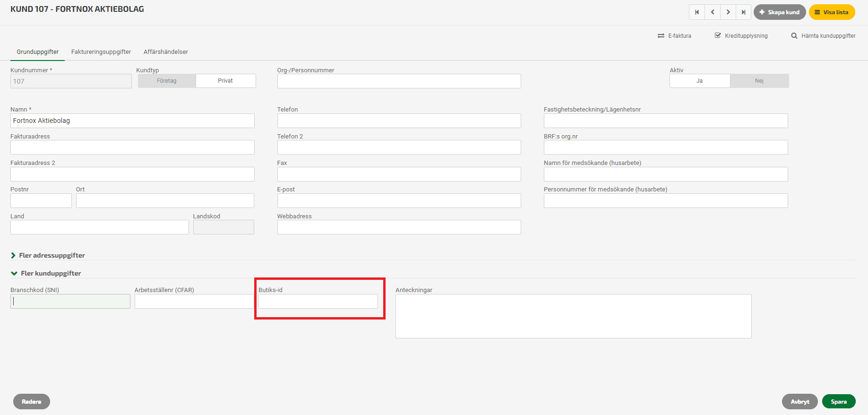Set Kundtyp to Företag
The image size is (868, 415).
coord(167,81)
